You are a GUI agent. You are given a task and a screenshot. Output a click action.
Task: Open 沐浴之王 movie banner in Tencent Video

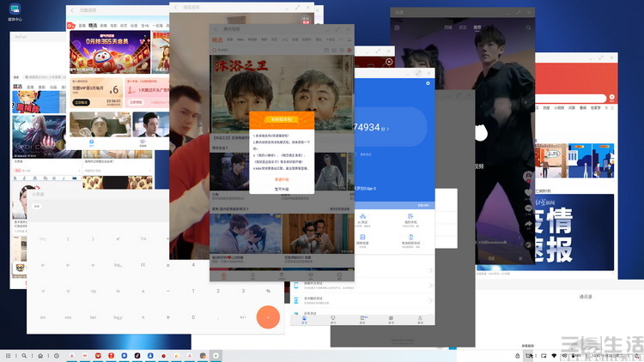click(x=282, y=94)
